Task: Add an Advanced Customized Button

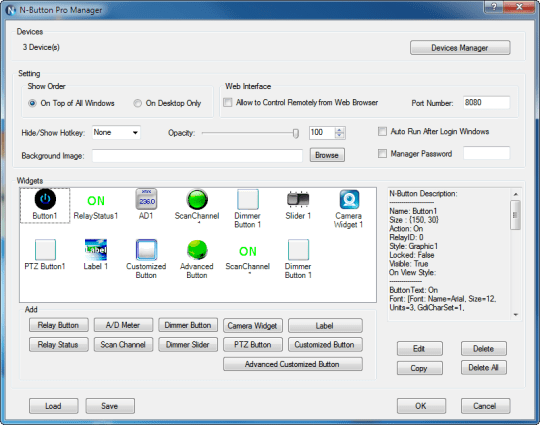Action: (x=293, y=364)
